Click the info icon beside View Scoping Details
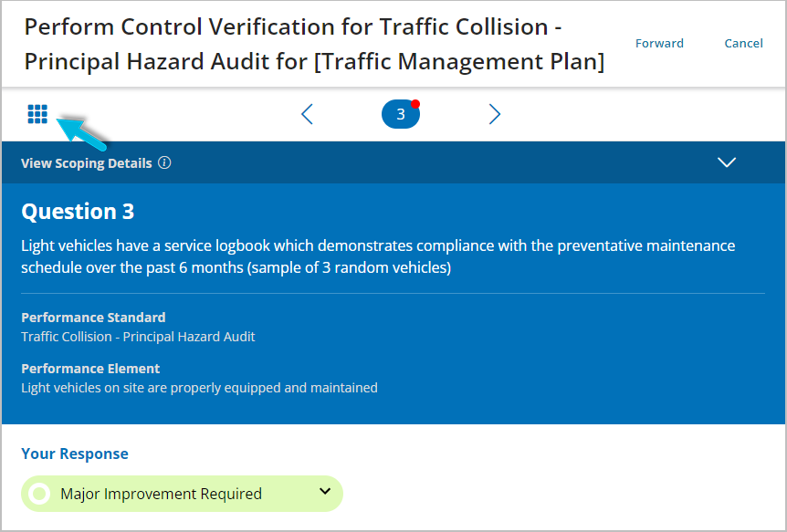Screen dimensions: 787x532 tap(164, 162)
